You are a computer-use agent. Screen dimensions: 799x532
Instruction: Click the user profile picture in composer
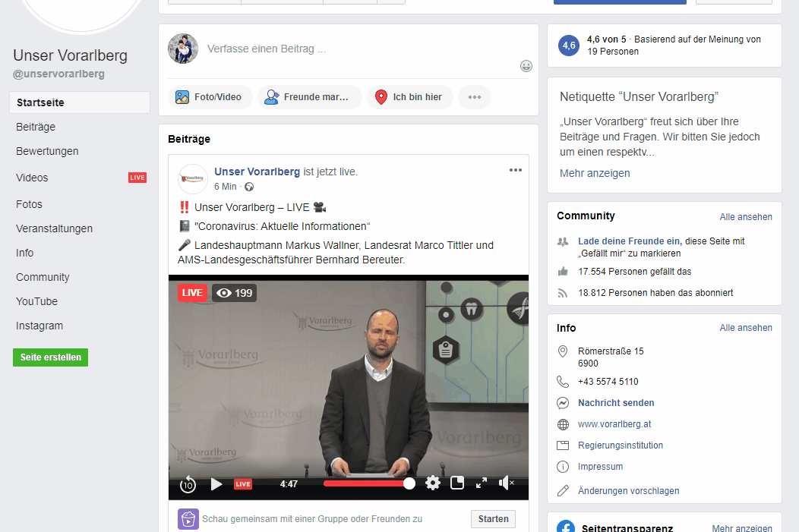[x=183, y=49]
